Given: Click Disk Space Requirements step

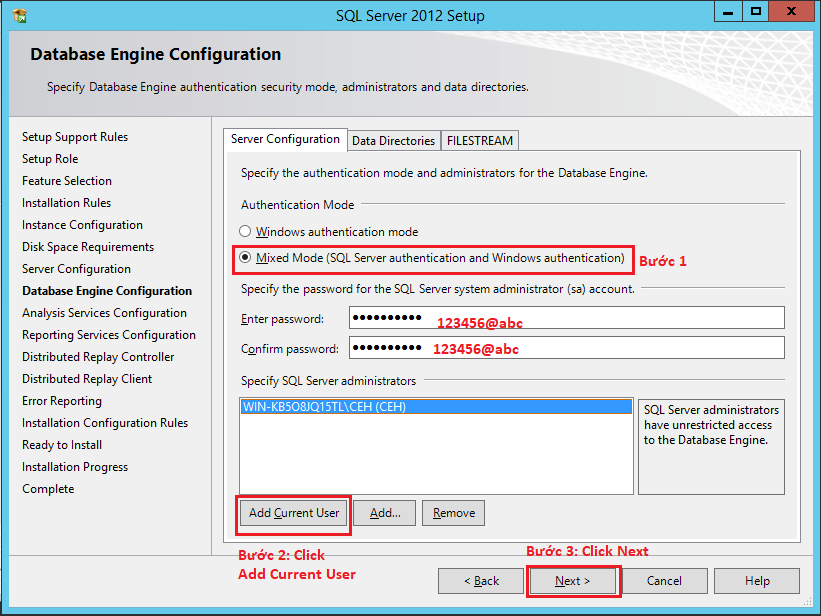Looking at the screenshot, I should (x=88, y=247).
